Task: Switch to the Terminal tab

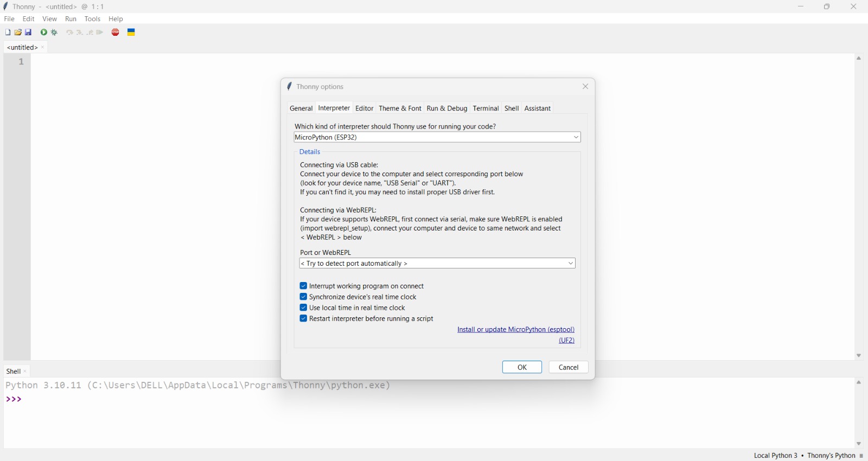Action: (x=486, y=108)
